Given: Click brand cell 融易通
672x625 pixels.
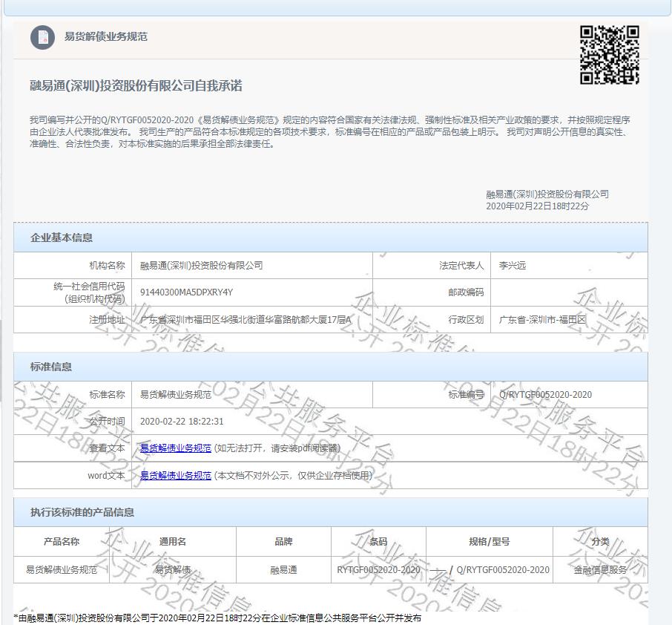Looking at the screenshot, I should coord(283,569).
